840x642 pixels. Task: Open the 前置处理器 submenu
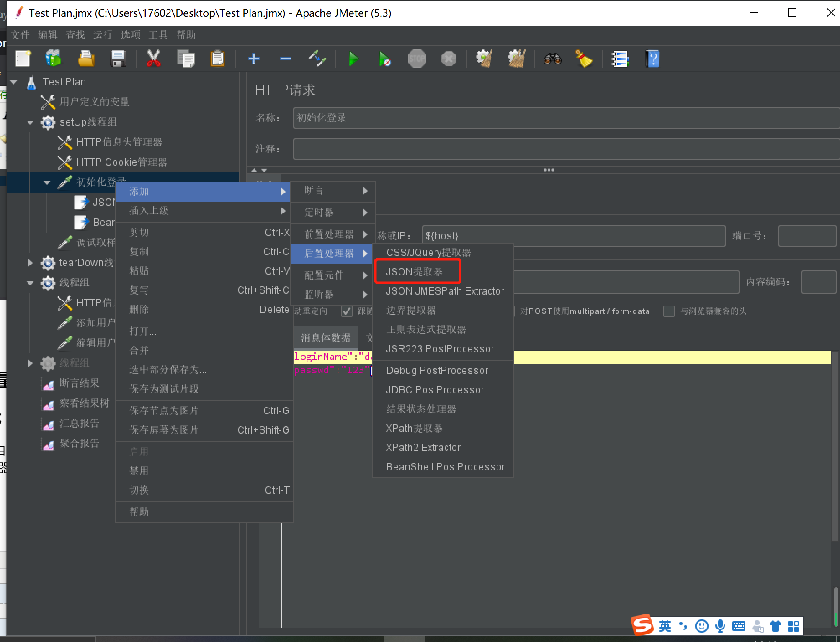tap(332, 234)
